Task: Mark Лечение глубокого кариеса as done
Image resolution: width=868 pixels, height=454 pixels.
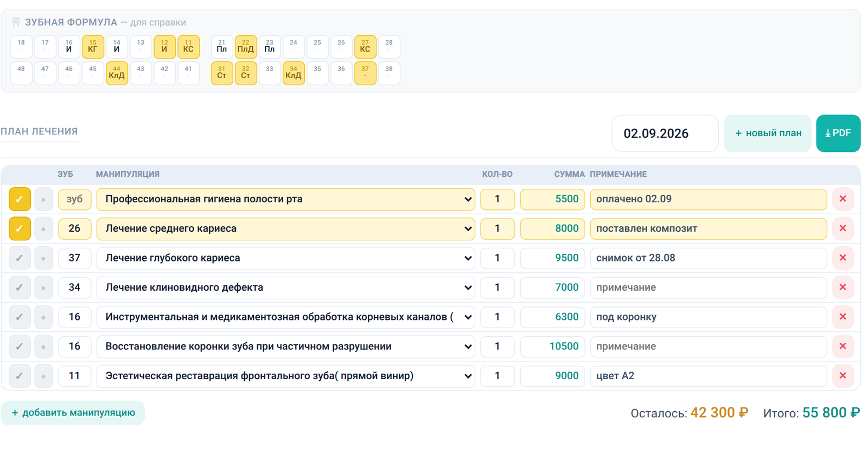Action: (20, 258)
